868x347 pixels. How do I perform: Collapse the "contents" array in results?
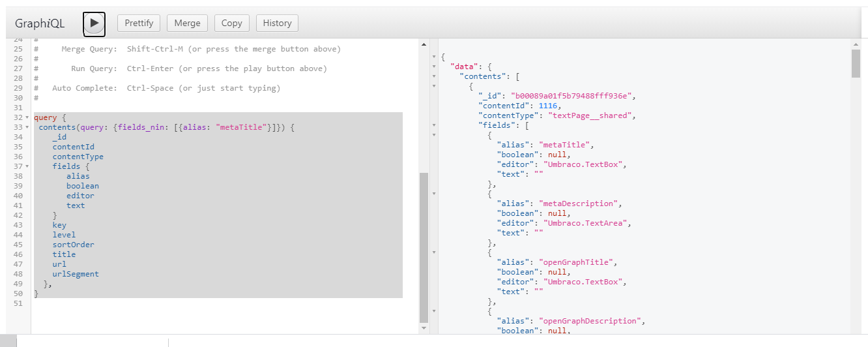pos(433,76)
